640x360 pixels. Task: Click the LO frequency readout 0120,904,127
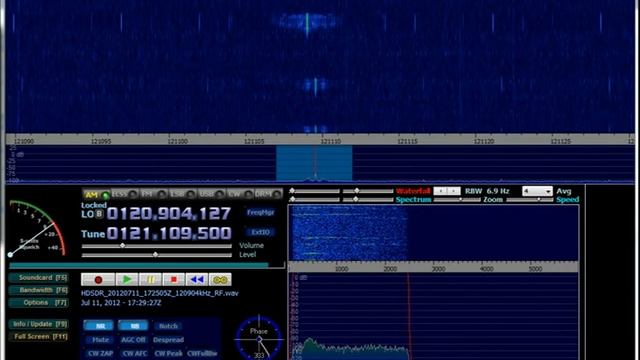[x=169, y=213]
